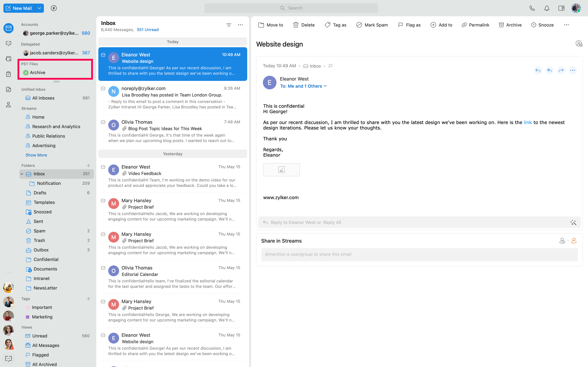Viewport: 588px width, 367px height.
Task: Click the Marketing tag color swatch
Action: 27,317
